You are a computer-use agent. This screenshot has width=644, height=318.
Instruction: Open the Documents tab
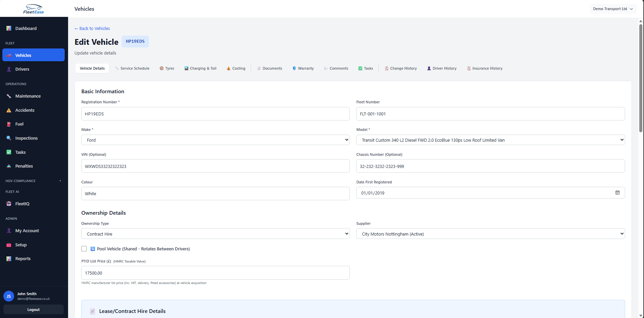(270, 68)
